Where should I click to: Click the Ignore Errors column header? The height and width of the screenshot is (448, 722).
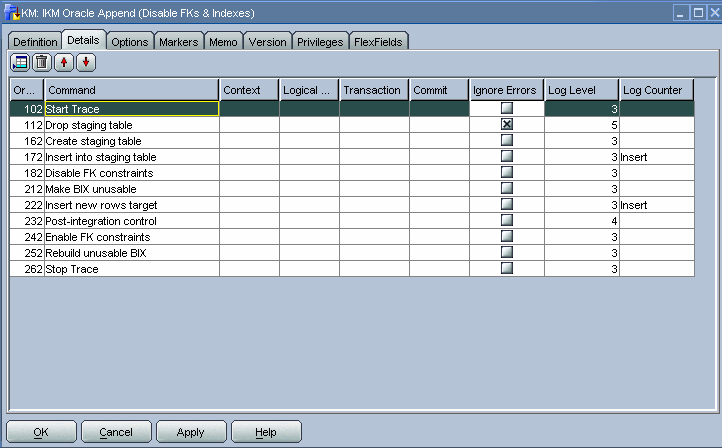coord(507,90)
